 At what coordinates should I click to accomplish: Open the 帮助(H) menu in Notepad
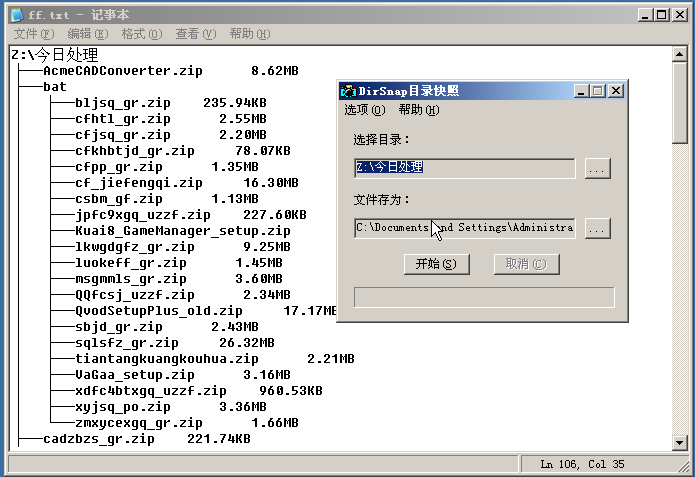(x=250, y=34)
